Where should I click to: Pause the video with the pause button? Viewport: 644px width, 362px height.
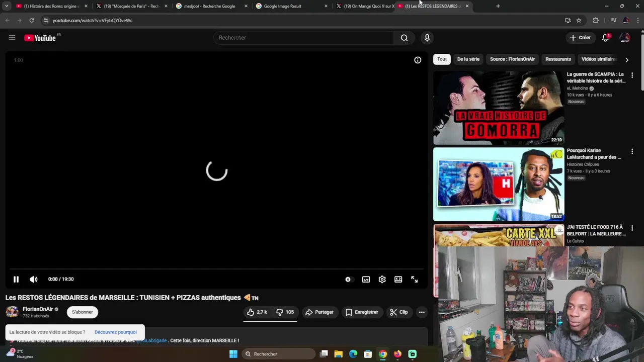click(x=16, y=279)
